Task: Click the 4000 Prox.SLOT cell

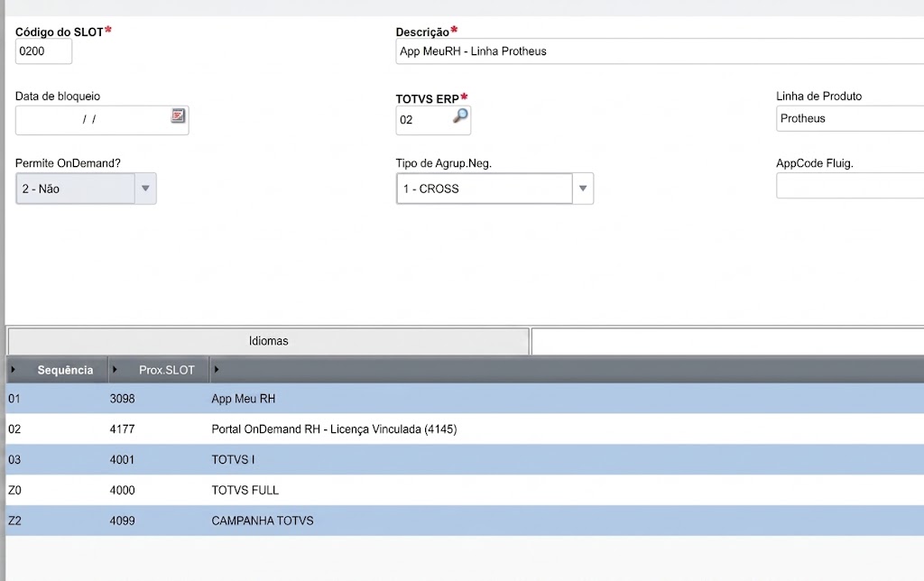Action: (159, 490)
